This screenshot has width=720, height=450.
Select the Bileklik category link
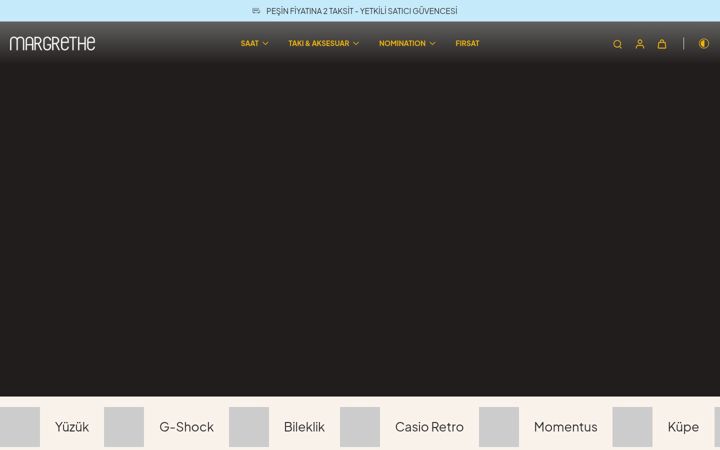point(304,427)
